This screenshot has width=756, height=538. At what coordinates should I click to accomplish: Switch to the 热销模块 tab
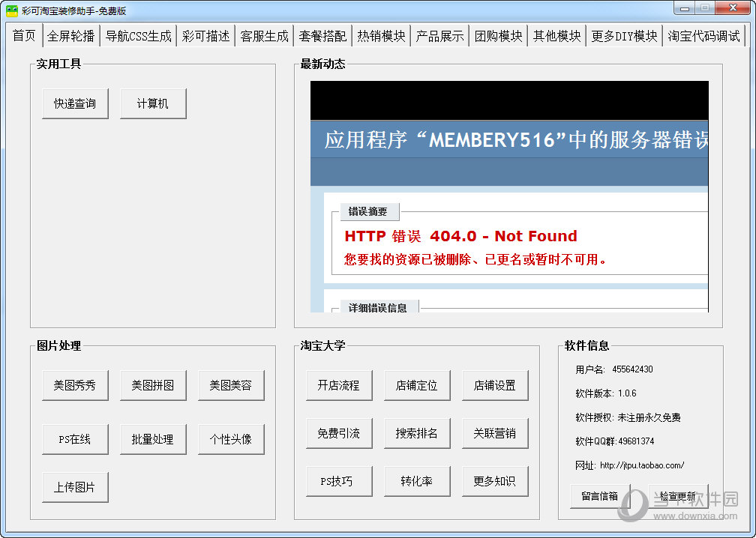pos(381,36)
